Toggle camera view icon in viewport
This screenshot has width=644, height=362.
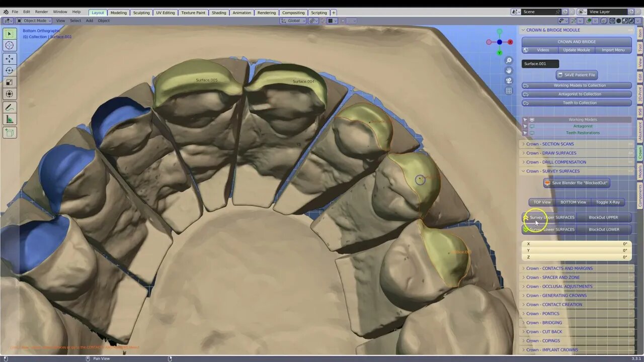(509, 80)
